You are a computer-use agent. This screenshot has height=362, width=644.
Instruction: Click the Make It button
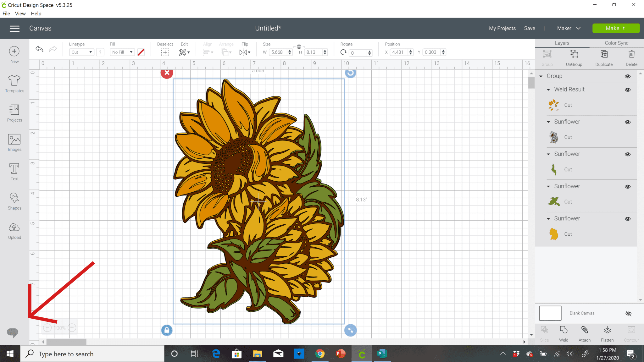point(616,28)
